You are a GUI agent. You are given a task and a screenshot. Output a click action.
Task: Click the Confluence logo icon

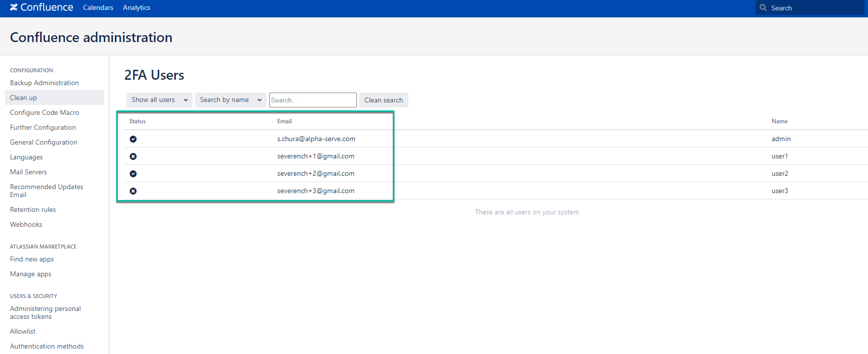tap(14, 7)
